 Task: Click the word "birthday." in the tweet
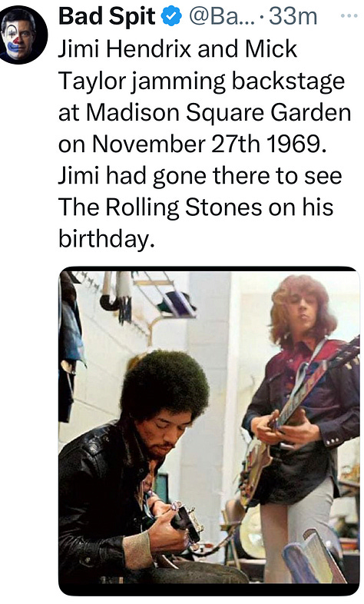107,239
